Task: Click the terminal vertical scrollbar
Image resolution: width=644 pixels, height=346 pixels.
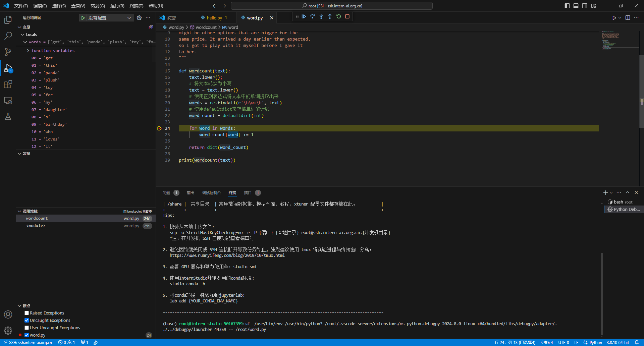Action: (602, 294)
